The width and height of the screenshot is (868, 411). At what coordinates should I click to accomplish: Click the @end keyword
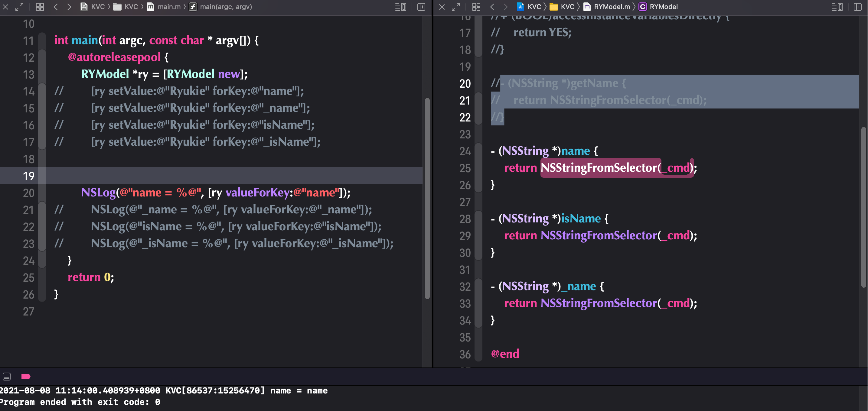(x=505, y=354)
